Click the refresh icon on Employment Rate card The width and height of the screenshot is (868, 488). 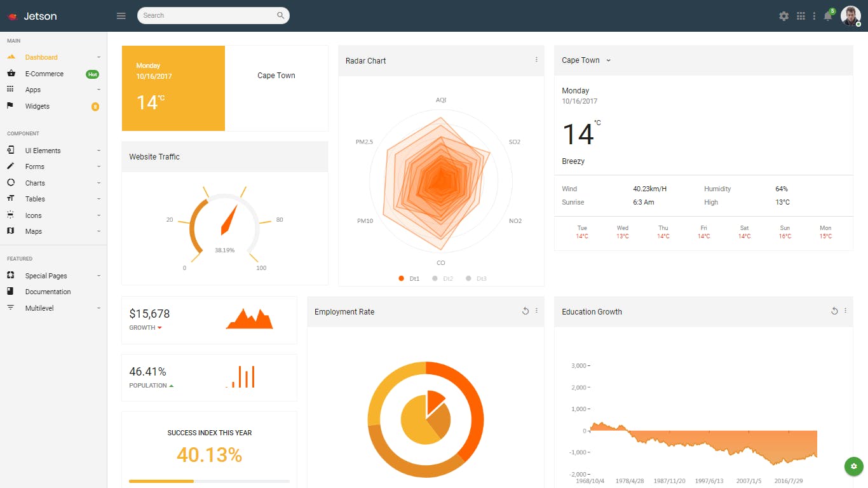pos(526,311)
